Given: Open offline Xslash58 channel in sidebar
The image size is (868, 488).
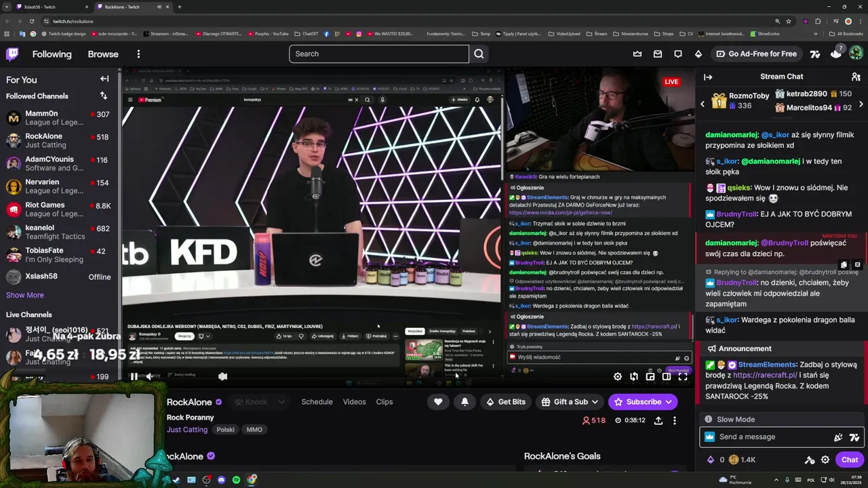Looking at the screenshot, I should (58, 277).
